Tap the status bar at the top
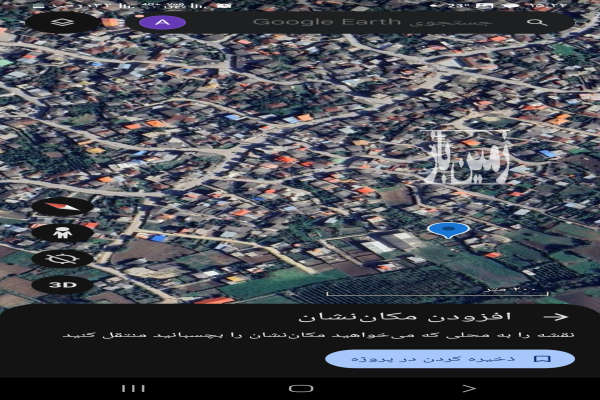The height and width of the screenshot is (400, 600). (300, 5)
